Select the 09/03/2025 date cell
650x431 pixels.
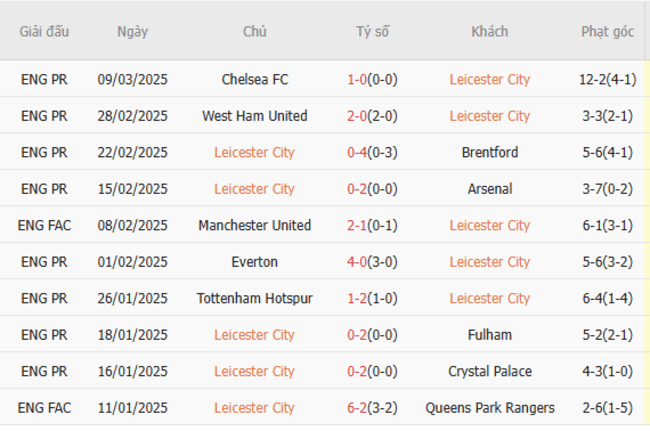(x=132, y=80)
